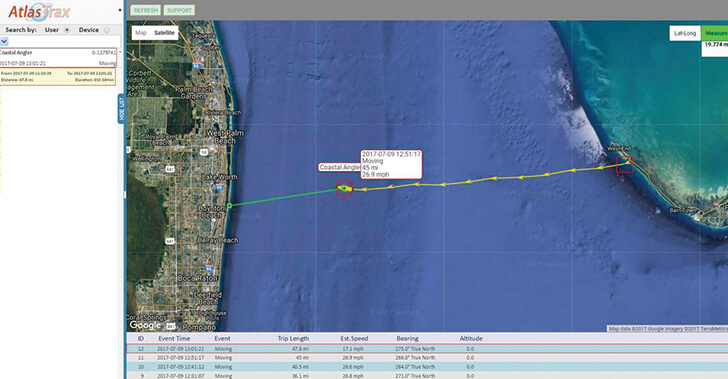728x379 pixels.
Task: Click the green circle route endpoint
Action: [229, 205]
